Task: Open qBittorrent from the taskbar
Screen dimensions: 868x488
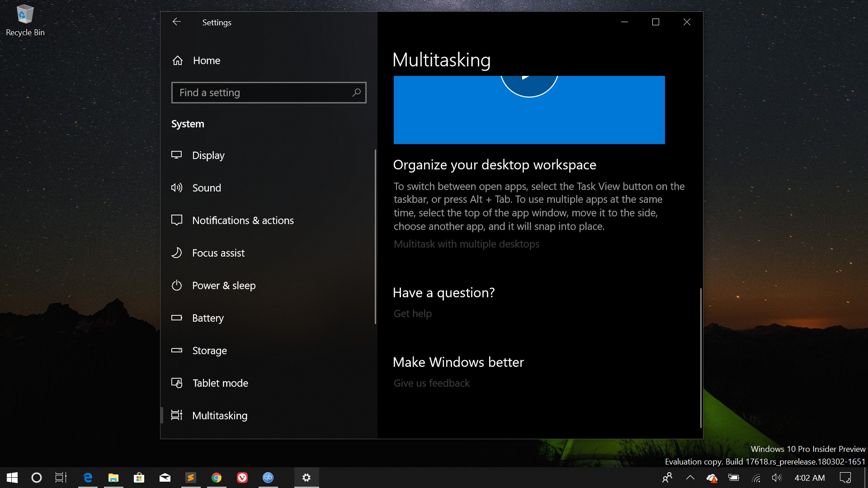Action: tap(268, 478)
